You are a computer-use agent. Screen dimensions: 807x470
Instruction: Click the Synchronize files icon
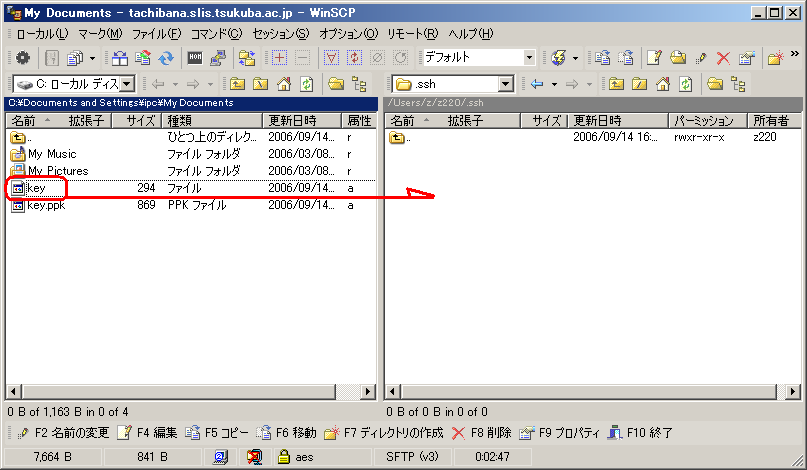(x=143, y=58)
